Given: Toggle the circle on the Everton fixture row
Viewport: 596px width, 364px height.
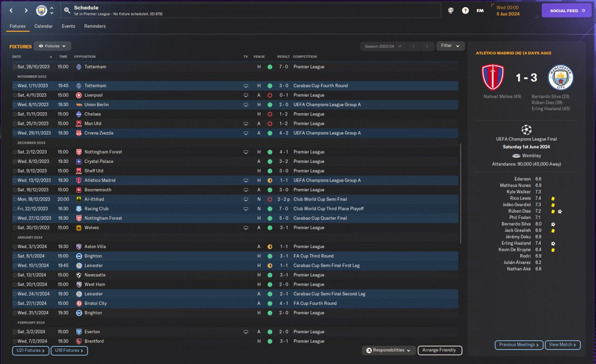Looking at the screenshot, I should 14,332.
